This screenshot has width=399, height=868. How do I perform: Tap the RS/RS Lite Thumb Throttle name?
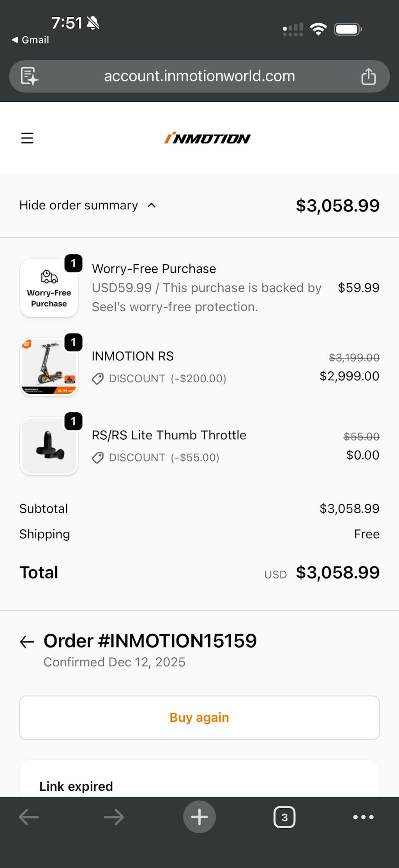click(169, 435)
